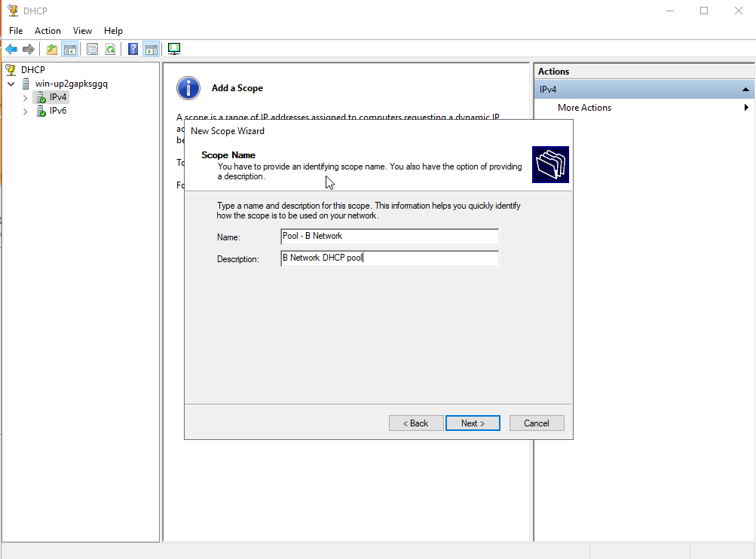Collapse the IPv4 section in Actions pane
The width and height of the screenshot is (756, 559).
click(x=745, y=90)
